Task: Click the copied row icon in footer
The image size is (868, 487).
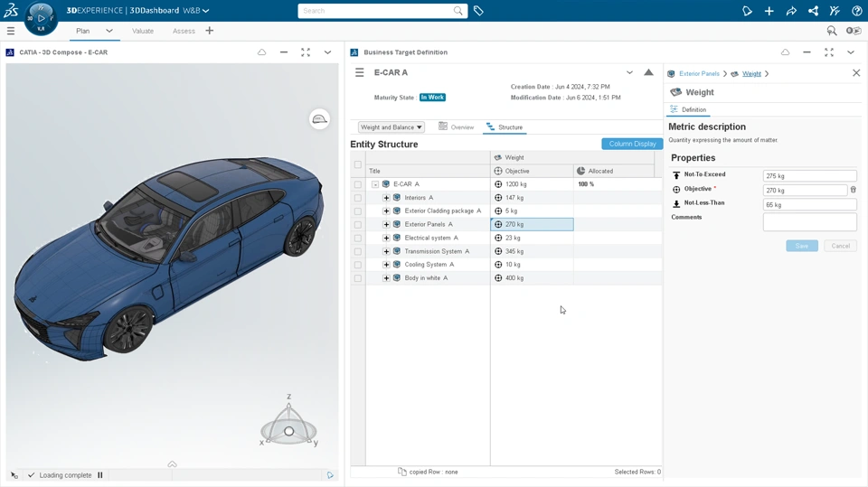Action: [x=401, y=472]
